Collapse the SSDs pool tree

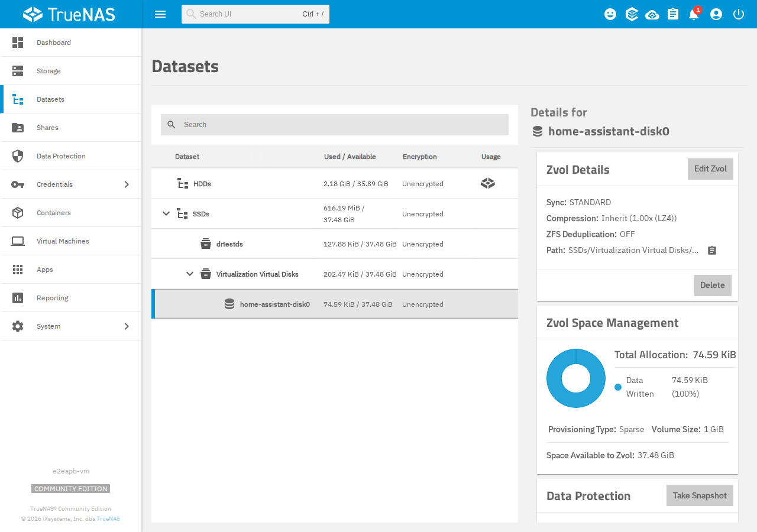166,213
